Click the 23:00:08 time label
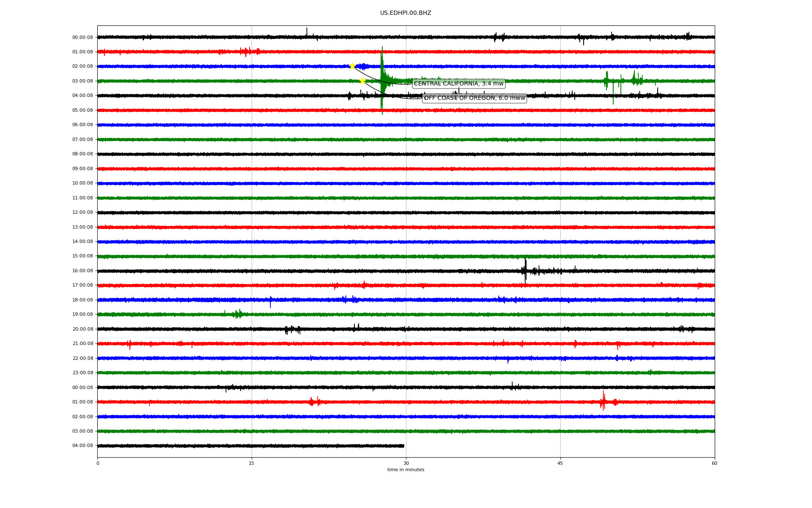Screen dimensions: 812x508 pos(82,373)
